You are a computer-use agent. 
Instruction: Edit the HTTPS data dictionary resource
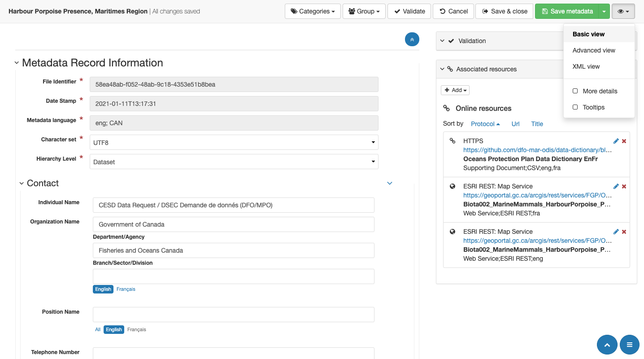point(616,141)
